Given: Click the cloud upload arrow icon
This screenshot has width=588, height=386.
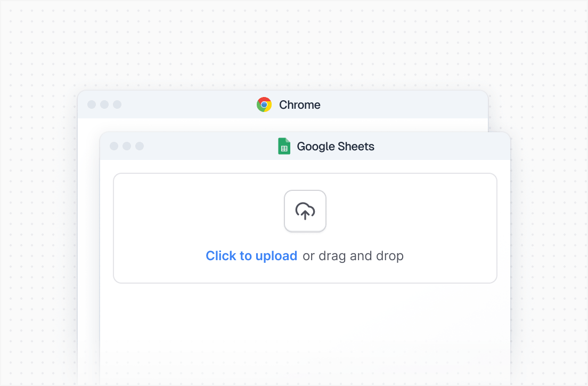Looking at the screenshot, I should (305, 211).
